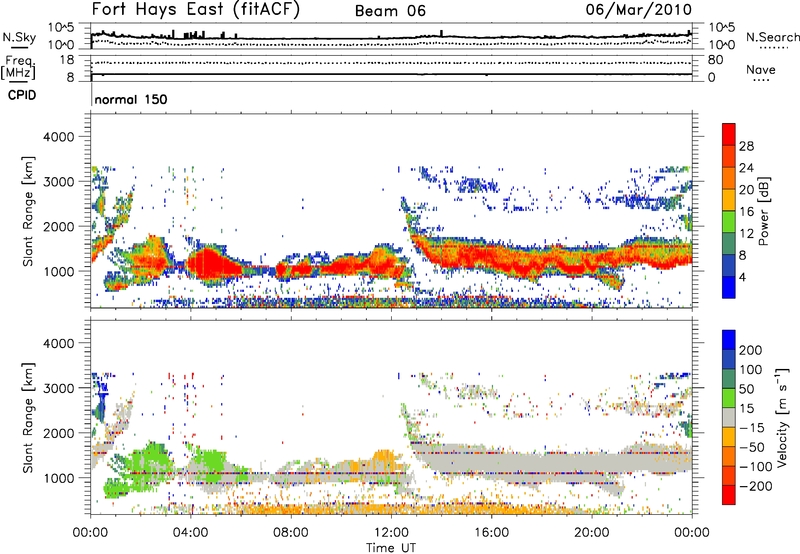Pick the bright blue bottom power colorbar segment

[x=729, y=288]
